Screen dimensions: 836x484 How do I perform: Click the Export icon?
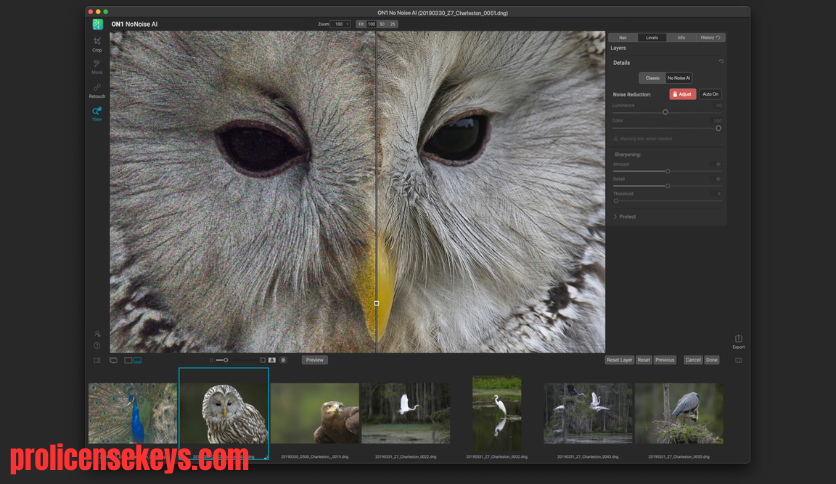[738, 342]
